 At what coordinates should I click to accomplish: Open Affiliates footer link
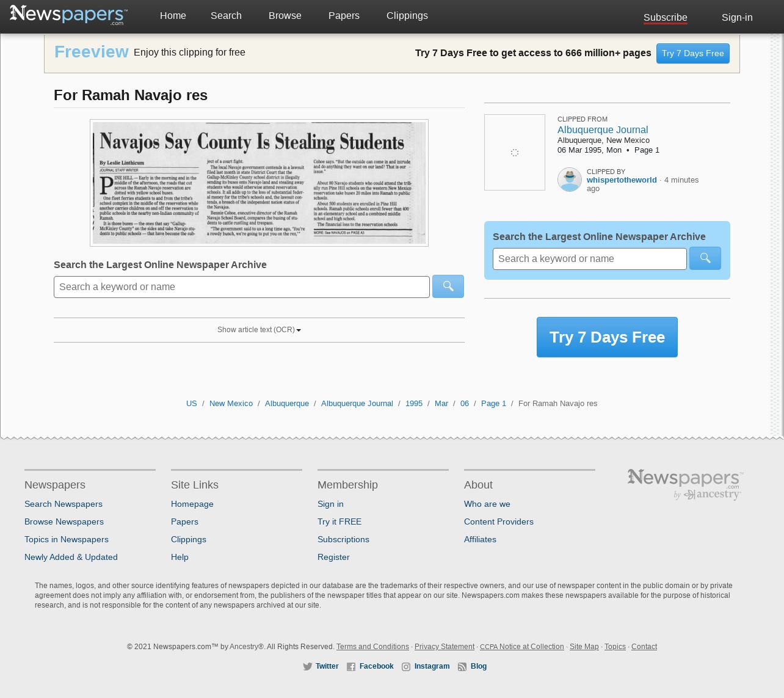pyautogui.click(x=480, y=539)
